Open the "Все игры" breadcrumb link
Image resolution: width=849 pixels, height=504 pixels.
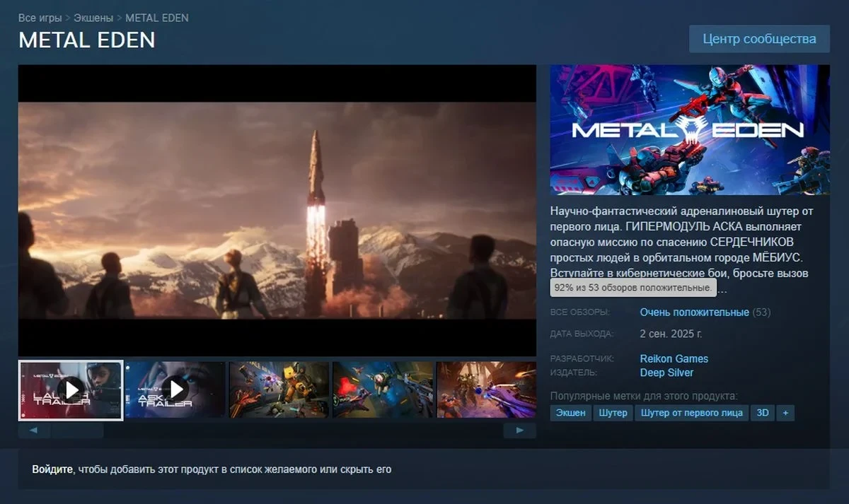pyautogui.click(x=39, y=18)
